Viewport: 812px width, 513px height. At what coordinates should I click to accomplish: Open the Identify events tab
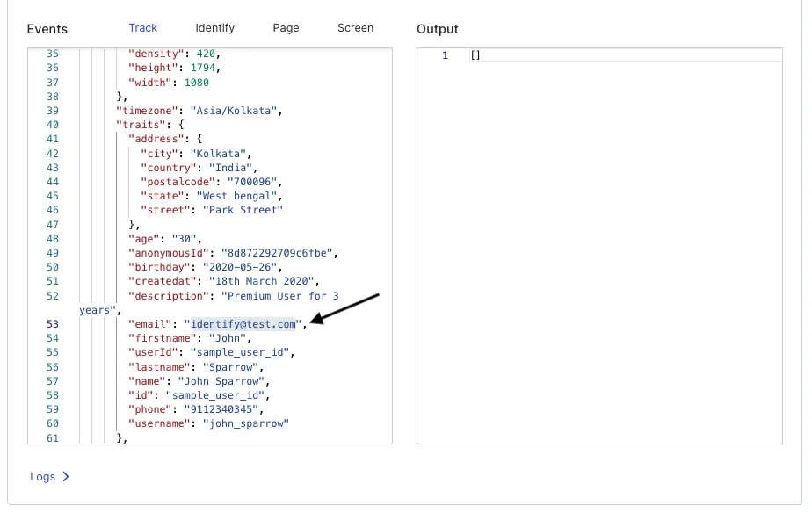(x=215, y=28)
